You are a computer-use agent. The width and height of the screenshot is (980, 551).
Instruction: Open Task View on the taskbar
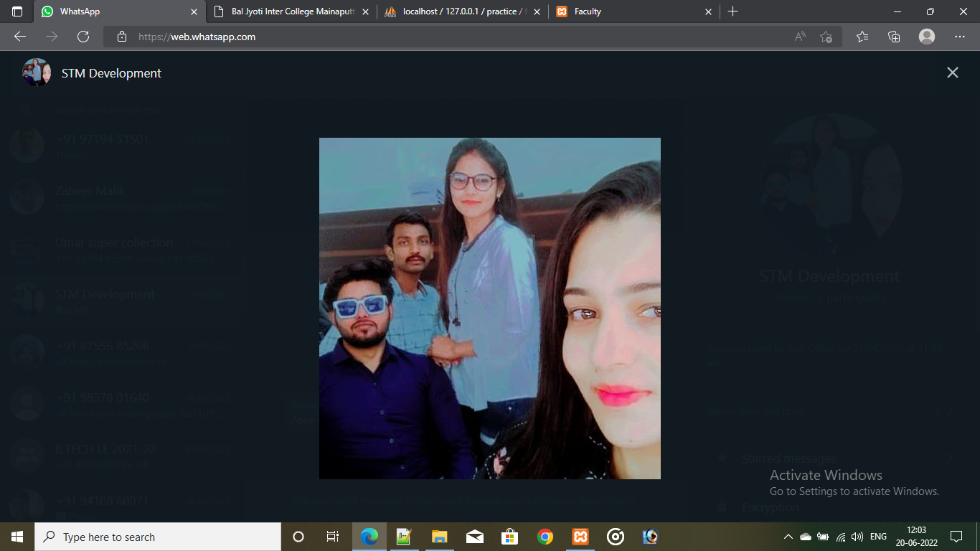pyautogui.click(x=333, y=537)
